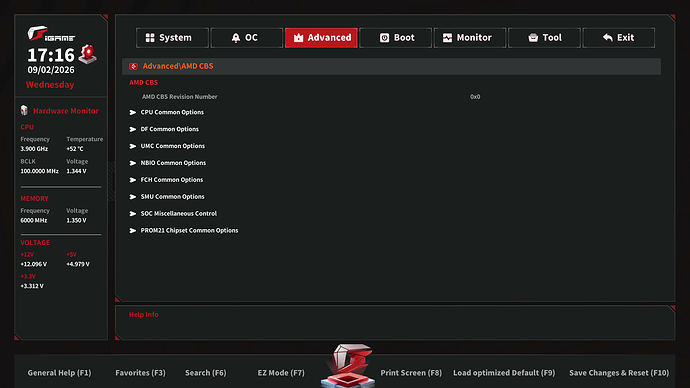The image size is (690, 388).
Task: Open Favorites (F3)
Action: tap(140, 373)
